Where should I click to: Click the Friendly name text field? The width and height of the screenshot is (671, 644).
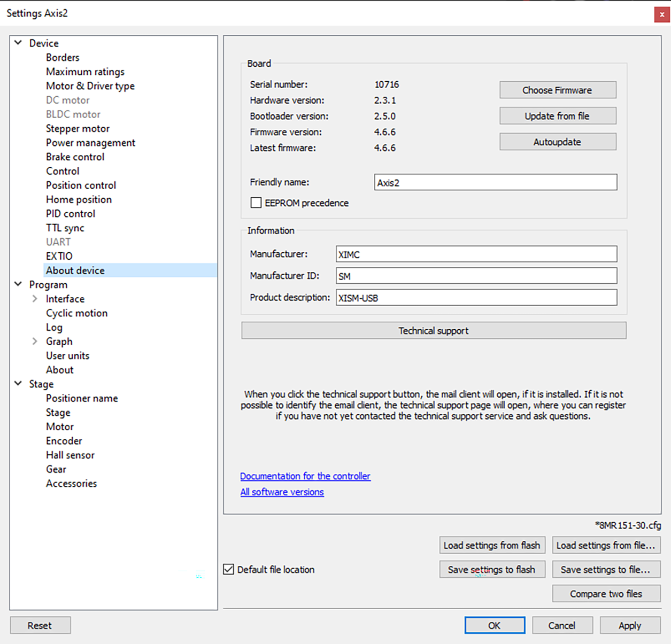(x=495, y=183)
